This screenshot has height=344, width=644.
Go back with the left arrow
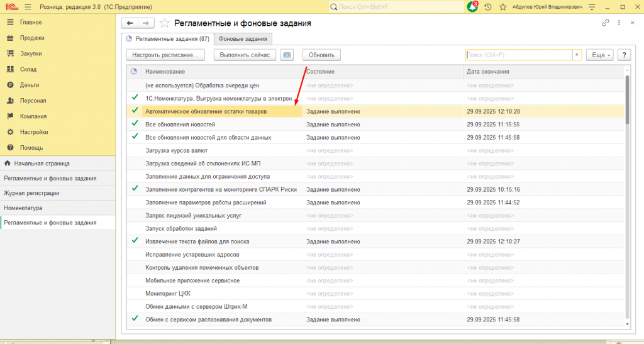(130, 23)
